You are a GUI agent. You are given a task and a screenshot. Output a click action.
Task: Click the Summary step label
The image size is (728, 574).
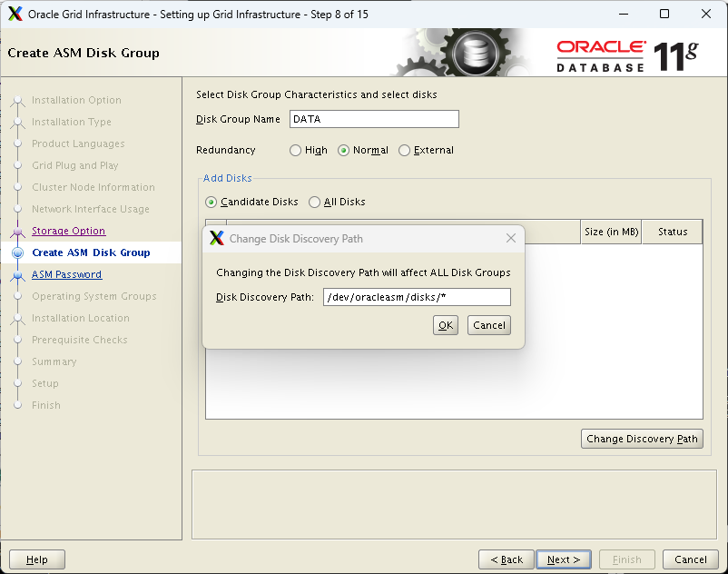54,361
